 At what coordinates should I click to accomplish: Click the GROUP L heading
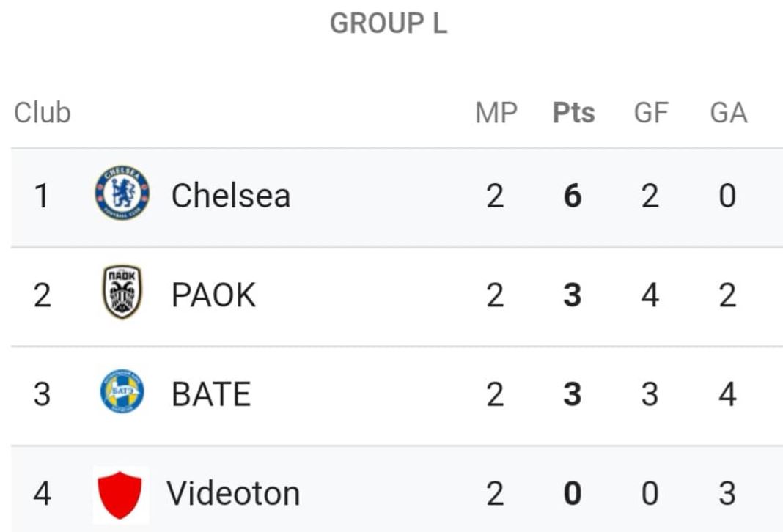389,23
